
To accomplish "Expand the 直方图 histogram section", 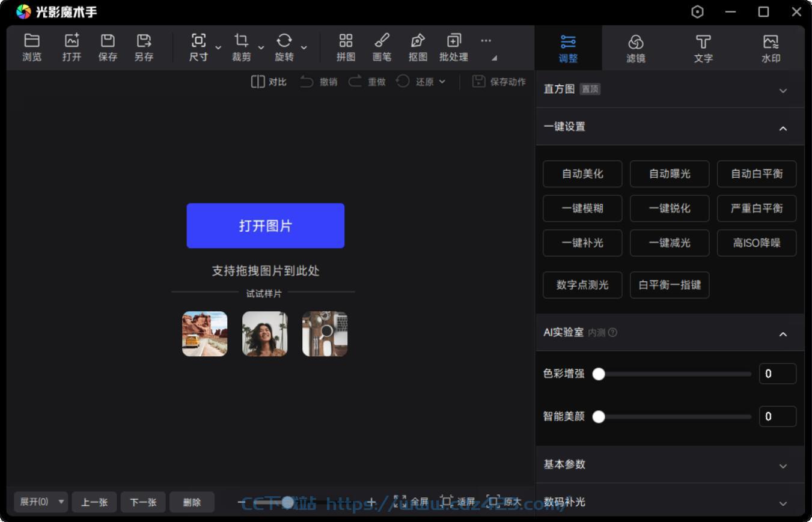I will (783, 91).
